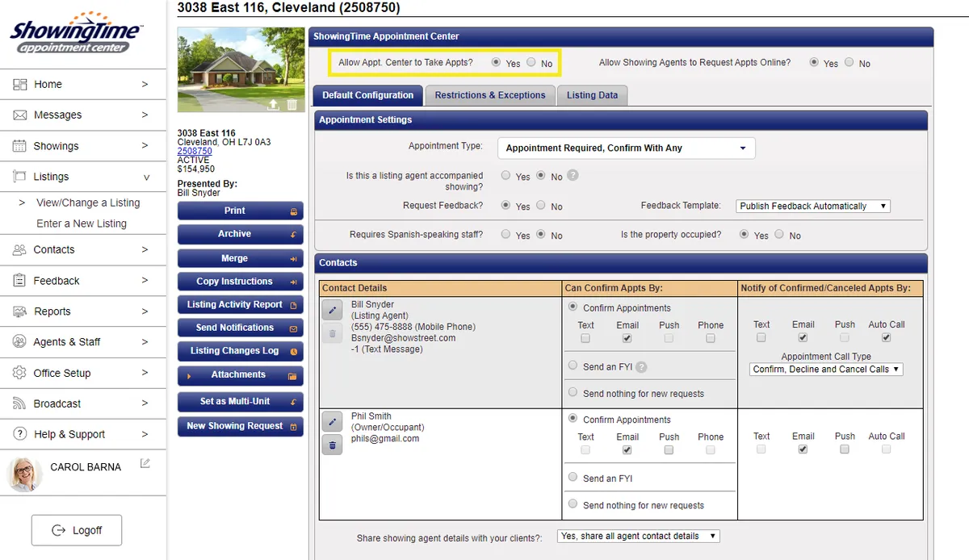The width and height of the screenshot is (969, 560).
Task: Click the Print button
Action: 241,211
